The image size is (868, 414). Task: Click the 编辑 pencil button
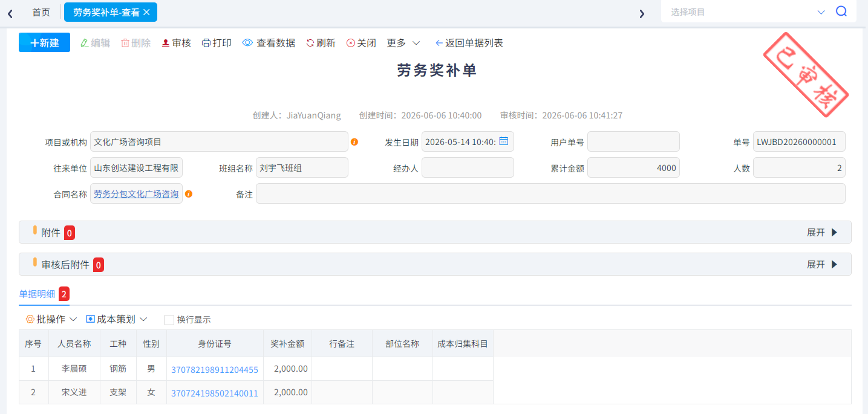coord(95,43)
